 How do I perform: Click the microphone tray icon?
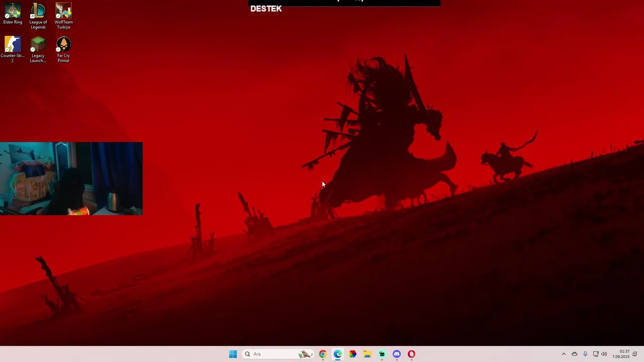tap(585, 354)
